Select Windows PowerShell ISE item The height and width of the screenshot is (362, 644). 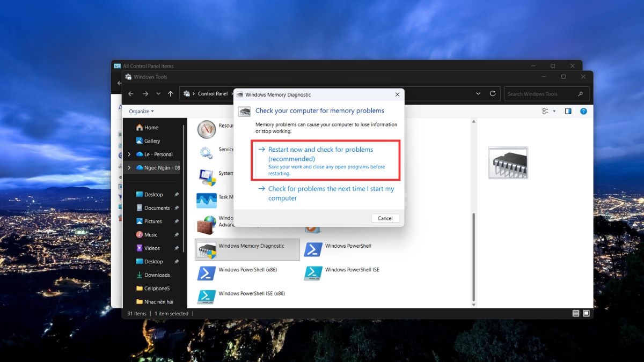point(343,273)
